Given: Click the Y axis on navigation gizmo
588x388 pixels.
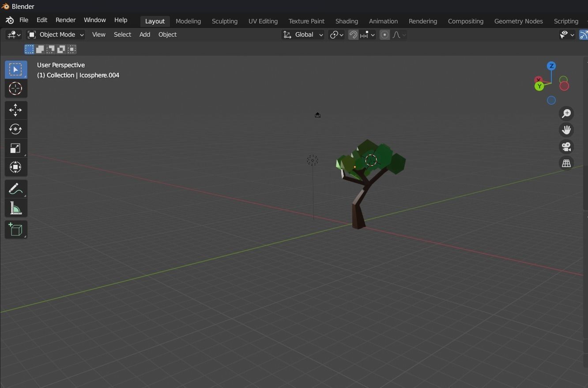Looking at the screenshot, I should click(x=539, y=87).
